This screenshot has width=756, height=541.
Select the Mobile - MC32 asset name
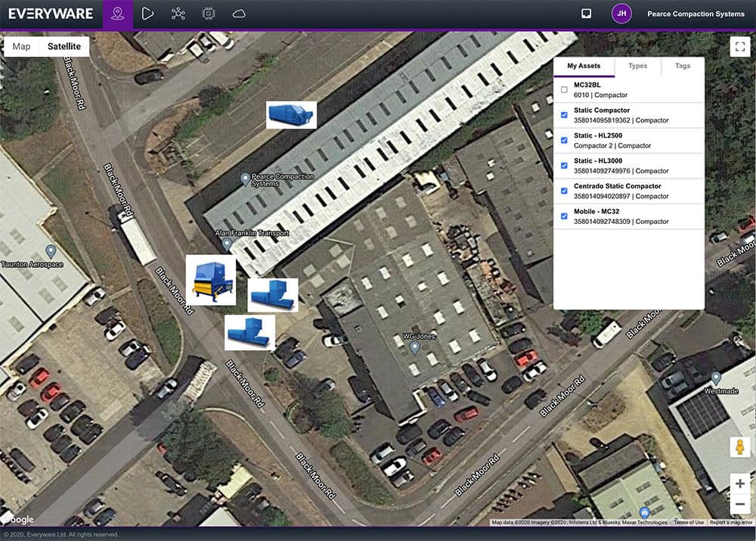(596, 211)
